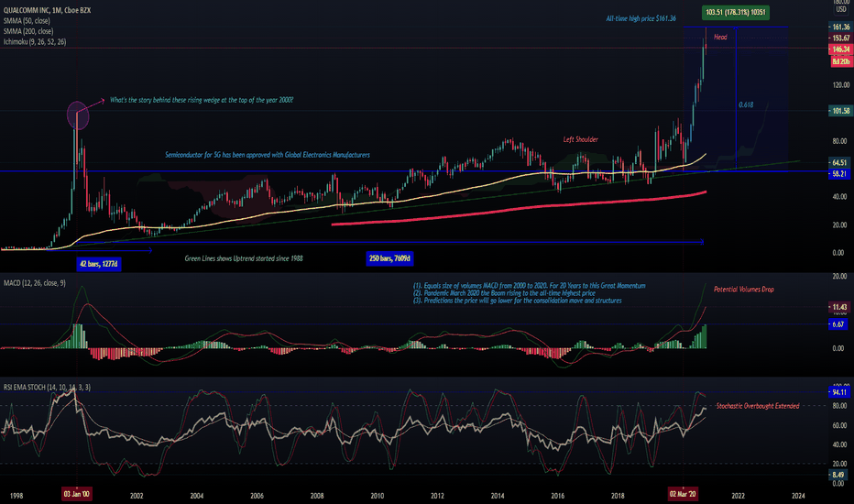Click the 2008 year label on time axis
This screenshot has height=504, width=854.
[317, 496]
